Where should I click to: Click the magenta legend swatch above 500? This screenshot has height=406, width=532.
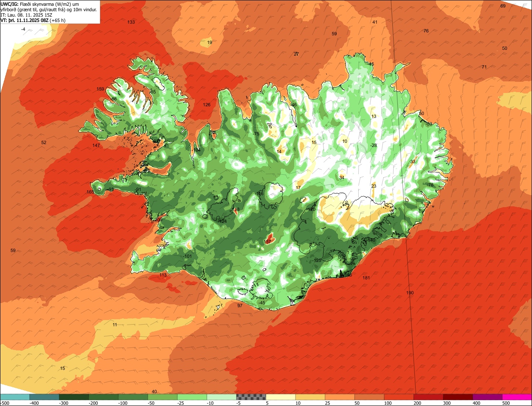tap(517, 397)
